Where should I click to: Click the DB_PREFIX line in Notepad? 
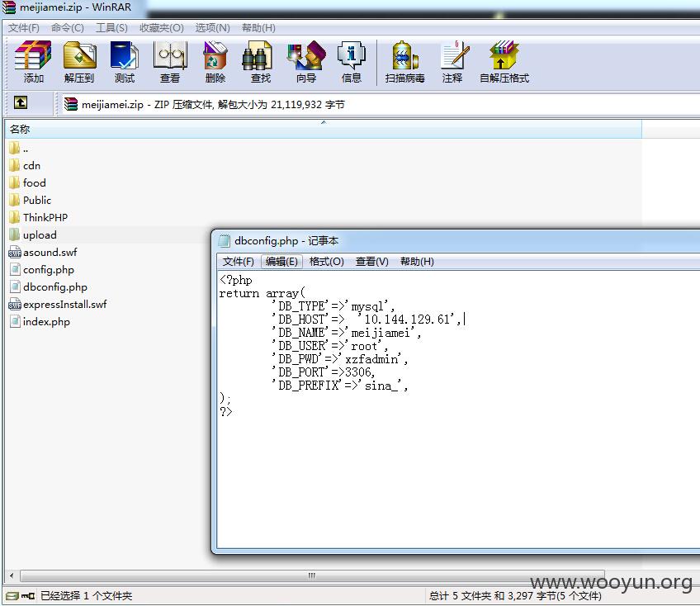coord(339,386)
